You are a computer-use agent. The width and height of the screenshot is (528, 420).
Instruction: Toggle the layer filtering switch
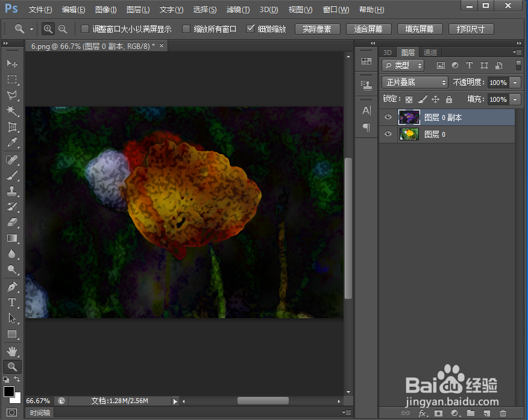pyautogui.click(x=518, y=65)
